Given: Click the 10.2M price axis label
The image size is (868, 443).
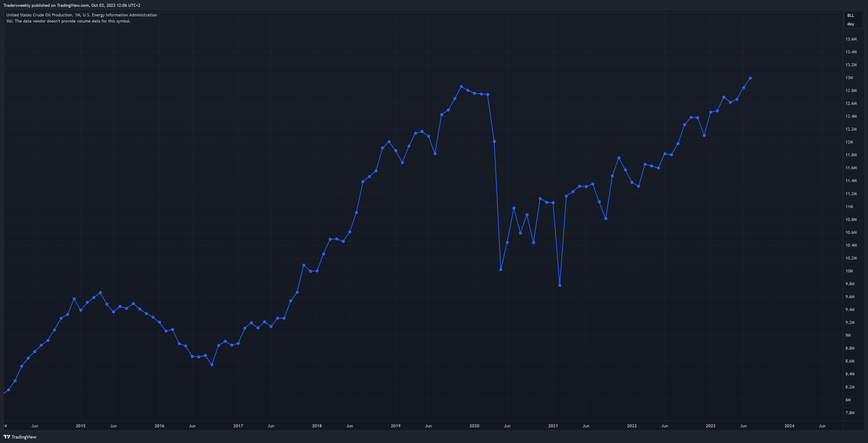Looking at the screenshot, I should click(x=851, y=258).
